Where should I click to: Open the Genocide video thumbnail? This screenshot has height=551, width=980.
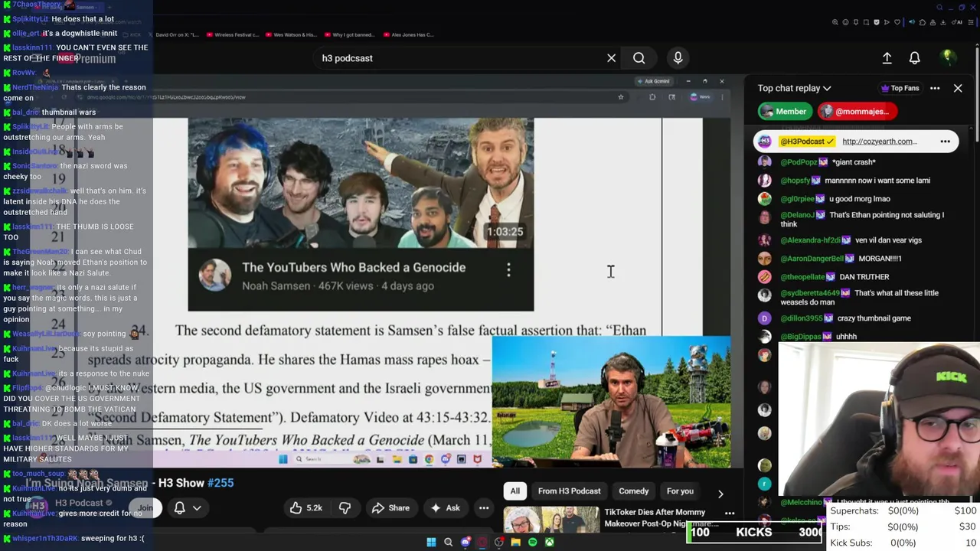361,183
